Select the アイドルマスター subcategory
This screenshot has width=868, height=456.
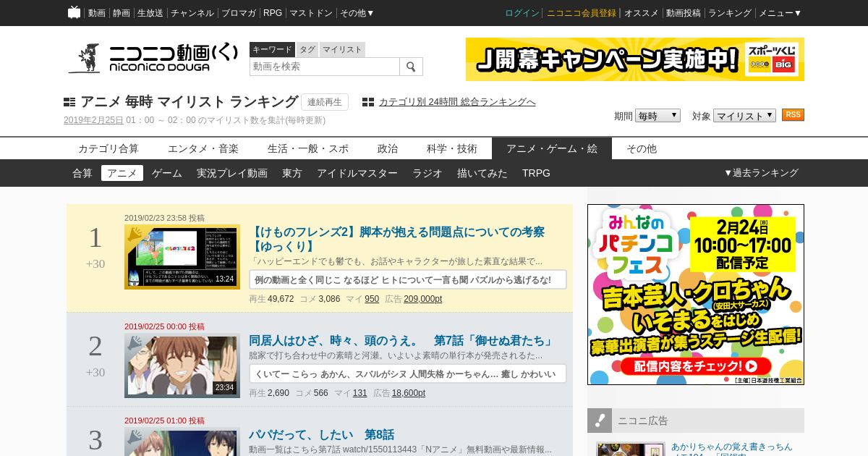pyautogui.click(x=357, y=173)
